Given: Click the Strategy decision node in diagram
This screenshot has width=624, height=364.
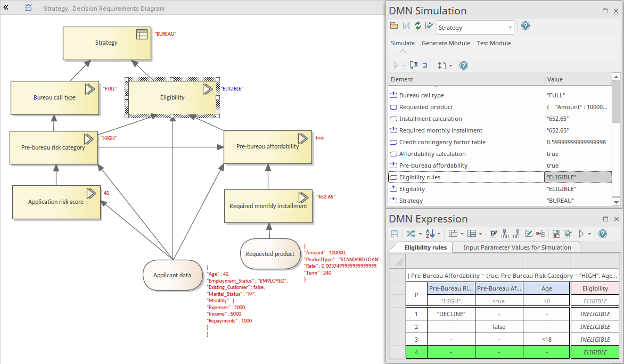Looking at the screenshot, I should click(106, 43).
